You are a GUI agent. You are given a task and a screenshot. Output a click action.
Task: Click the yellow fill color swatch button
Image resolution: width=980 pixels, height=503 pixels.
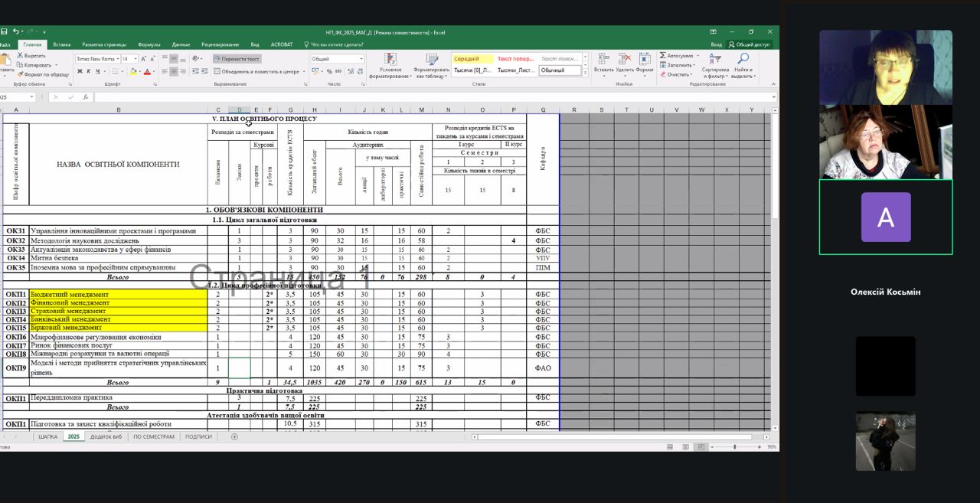pos(132,71)
